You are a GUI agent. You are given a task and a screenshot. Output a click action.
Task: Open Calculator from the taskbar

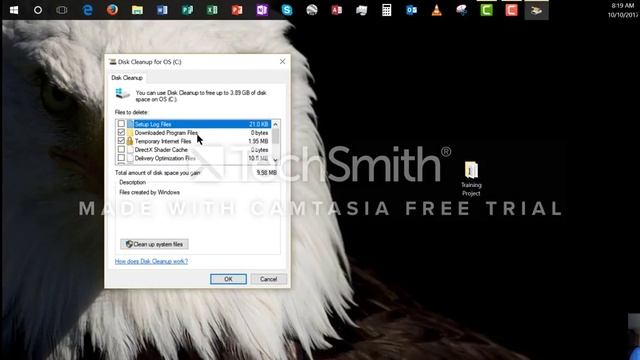pos(387,10)
